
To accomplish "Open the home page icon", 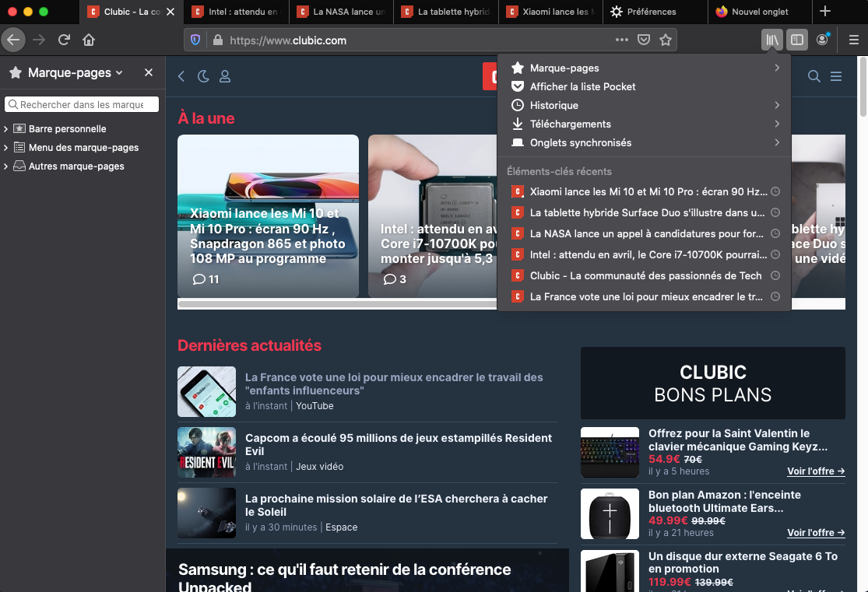I will pyautogui.click(x=89, y=40).
